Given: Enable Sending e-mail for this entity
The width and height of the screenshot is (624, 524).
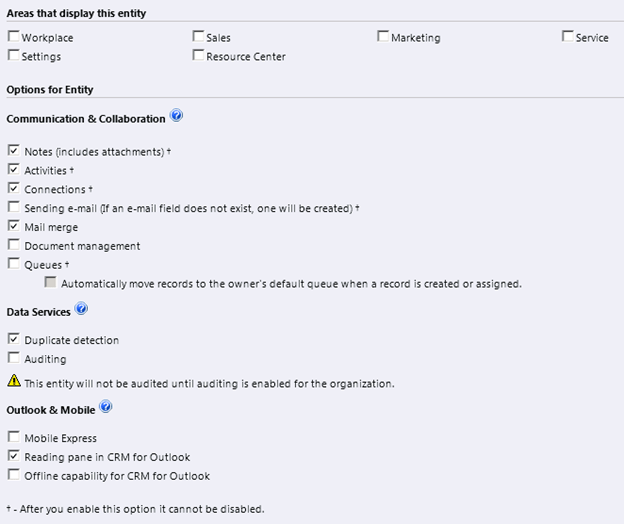Looking at the screenshot, I should [13, 207].
